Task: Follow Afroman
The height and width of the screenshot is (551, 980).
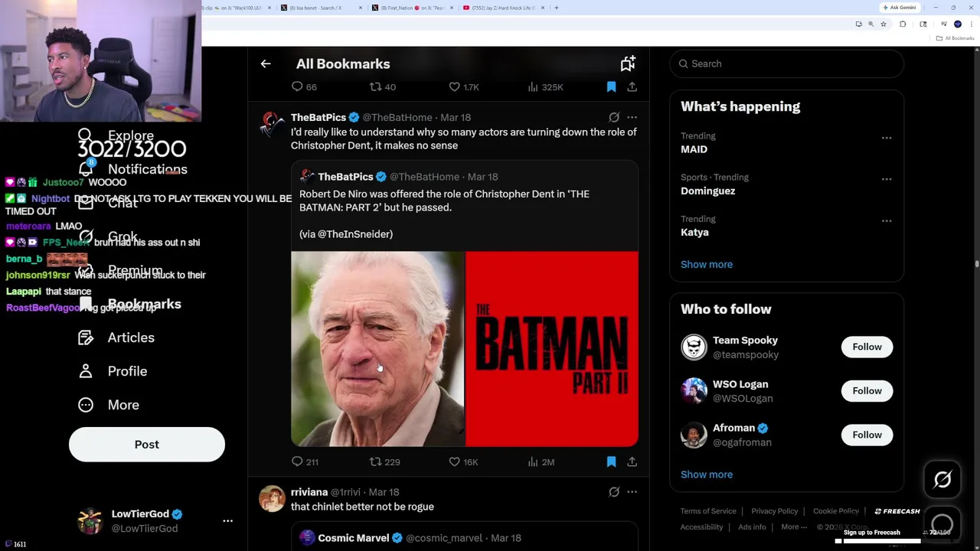Action: click(x=867, y=435)
